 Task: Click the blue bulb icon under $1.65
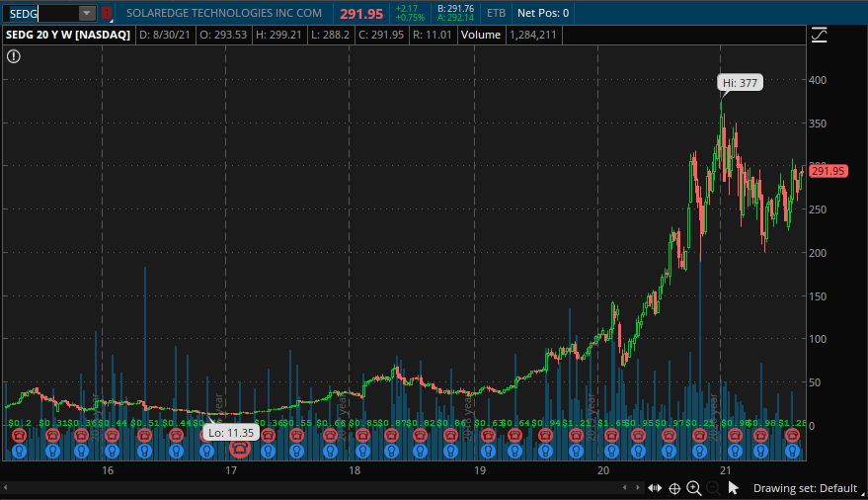pyautogui.click(x=611, y=452)
